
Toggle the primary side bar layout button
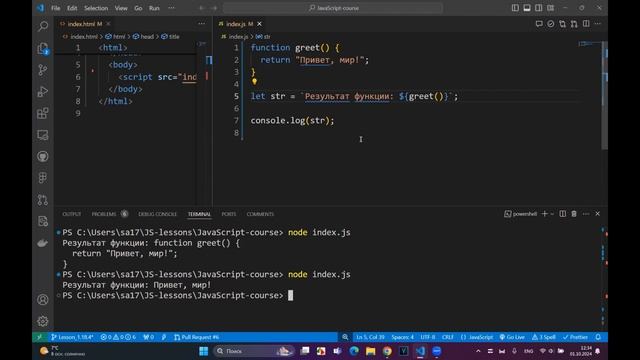coord(515,8)
